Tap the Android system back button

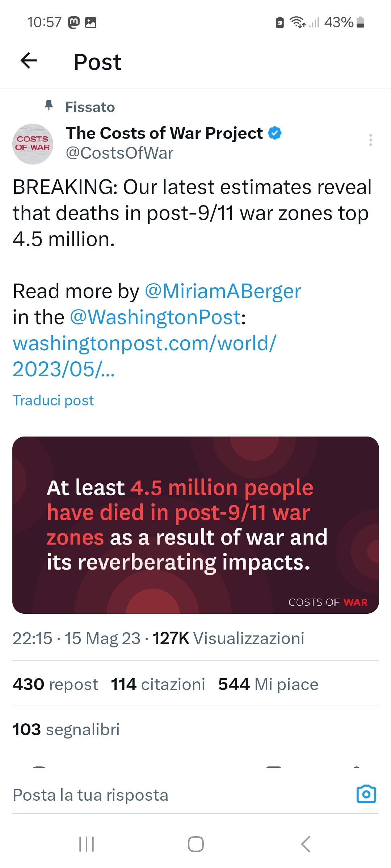pos(306,844)
